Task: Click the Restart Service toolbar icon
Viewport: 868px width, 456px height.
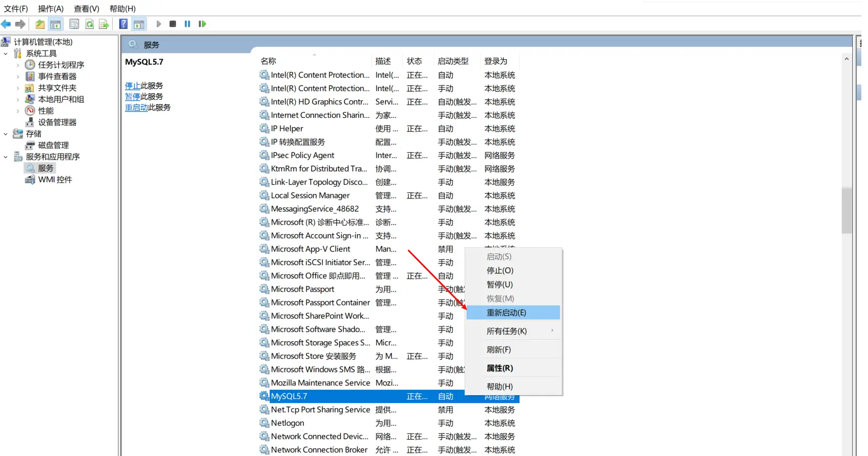Action: click(202, 24)
